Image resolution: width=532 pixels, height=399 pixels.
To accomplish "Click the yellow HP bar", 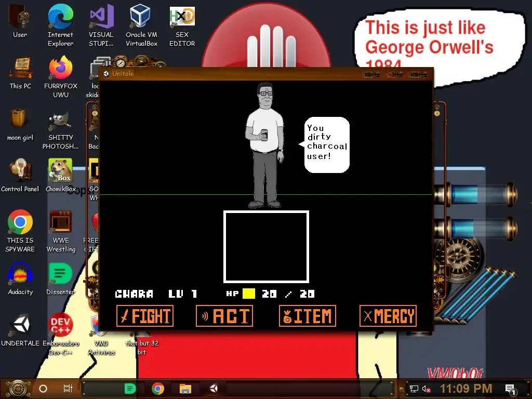I will click(x=249, y=294).
